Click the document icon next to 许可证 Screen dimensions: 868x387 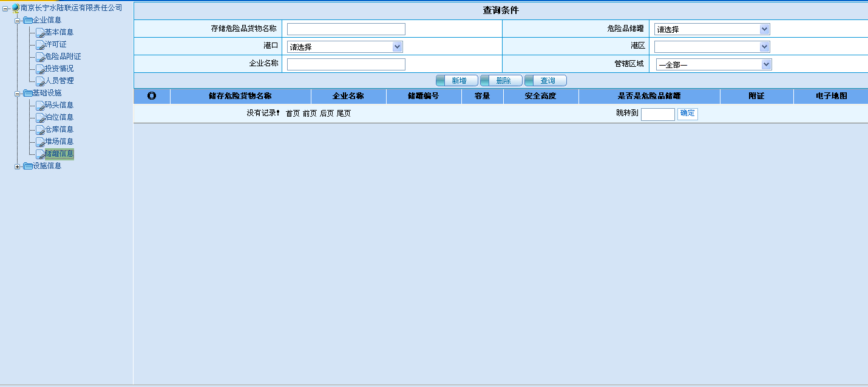click(39, 44)
